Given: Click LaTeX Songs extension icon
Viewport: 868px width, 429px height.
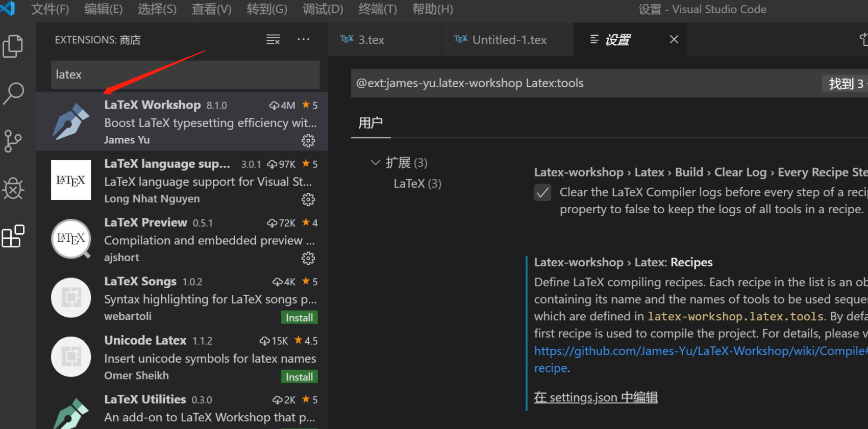Looking at the screenshot, I should pyautogui.click(x=71, y=297).
